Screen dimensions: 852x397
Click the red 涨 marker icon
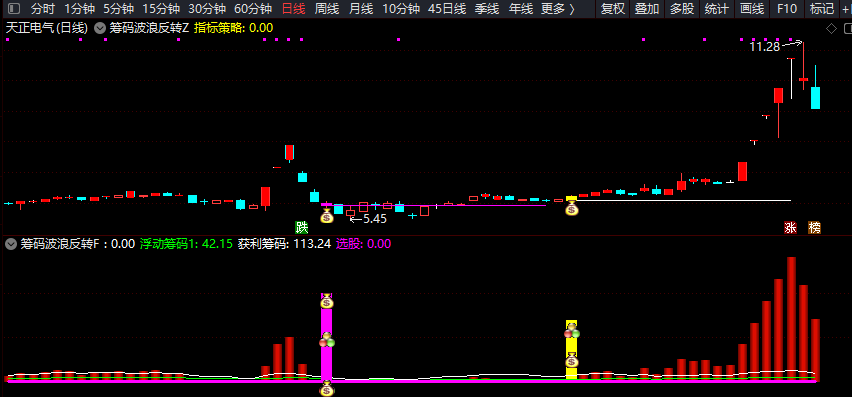(790, 228)
